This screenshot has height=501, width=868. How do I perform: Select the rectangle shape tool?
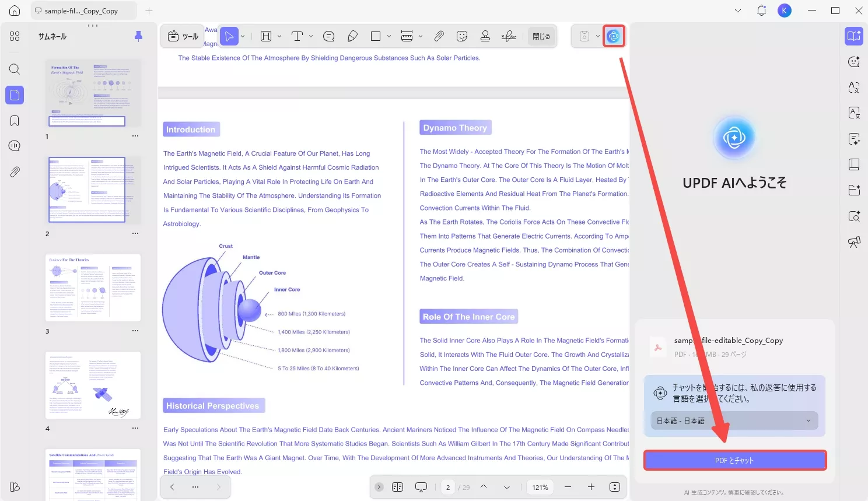pos(376,36)
